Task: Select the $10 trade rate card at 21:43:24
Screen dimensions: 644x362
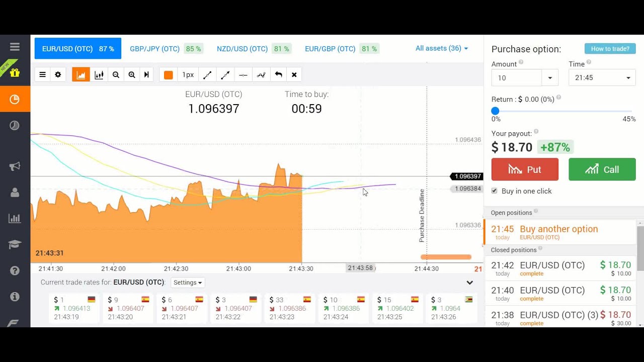Action: point(343,308)
